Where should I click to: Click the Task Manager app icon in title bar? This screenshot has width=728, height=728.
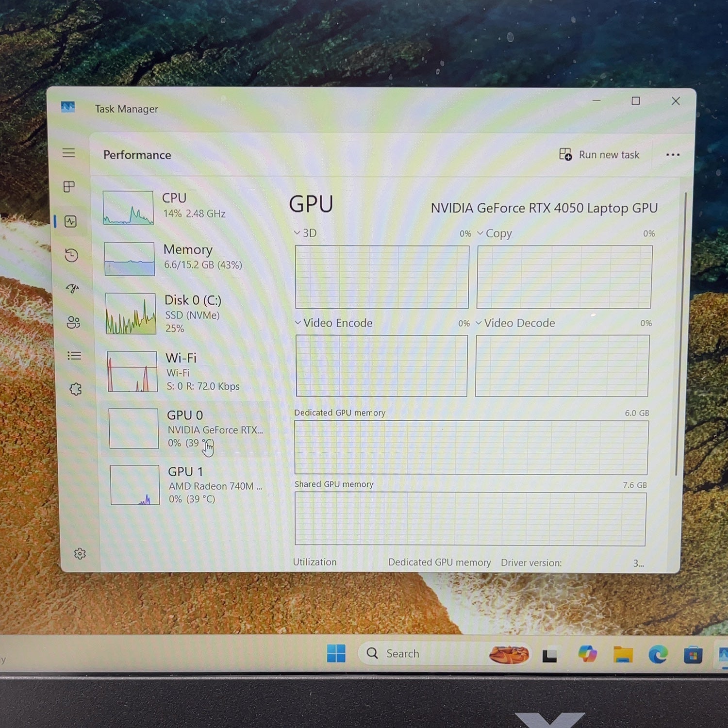68,107
